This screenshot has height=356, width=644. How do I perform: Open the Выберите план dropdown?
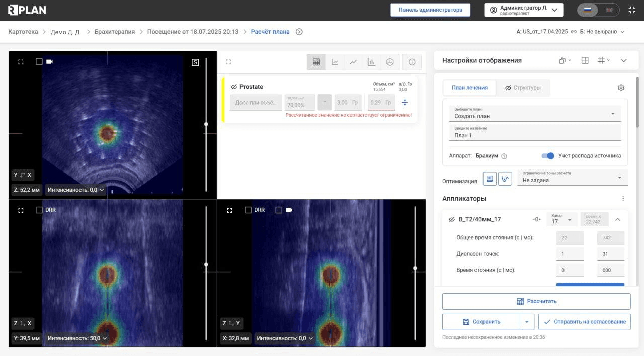[x=535, y=113]
